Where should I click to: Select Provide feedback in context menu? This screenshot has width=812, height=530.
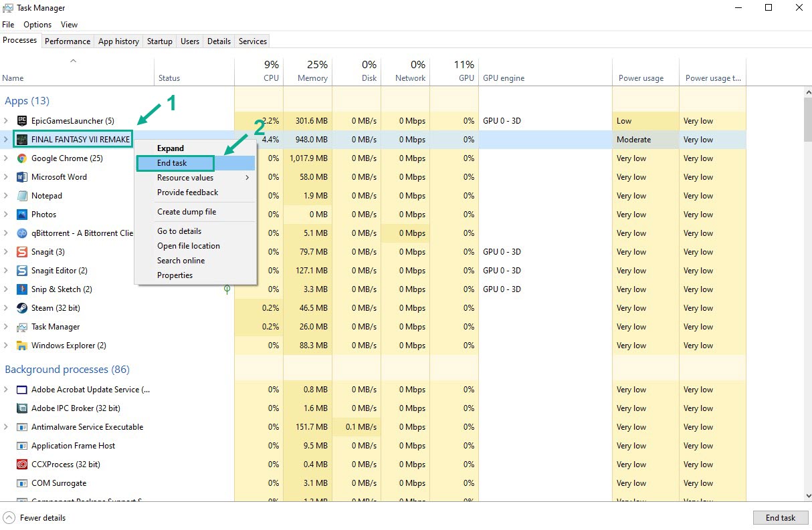(x=195, y=192)
